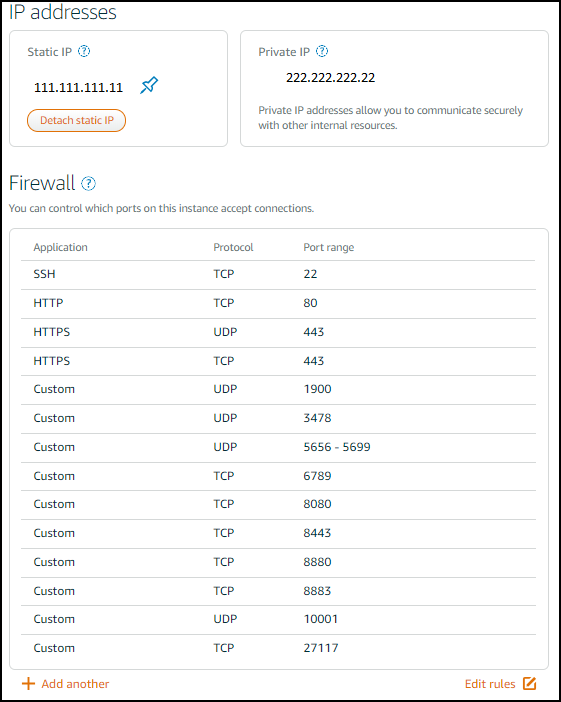Screen dimensions: 561x702
Task: Click the Protocol column header
Action: point(233,248)
